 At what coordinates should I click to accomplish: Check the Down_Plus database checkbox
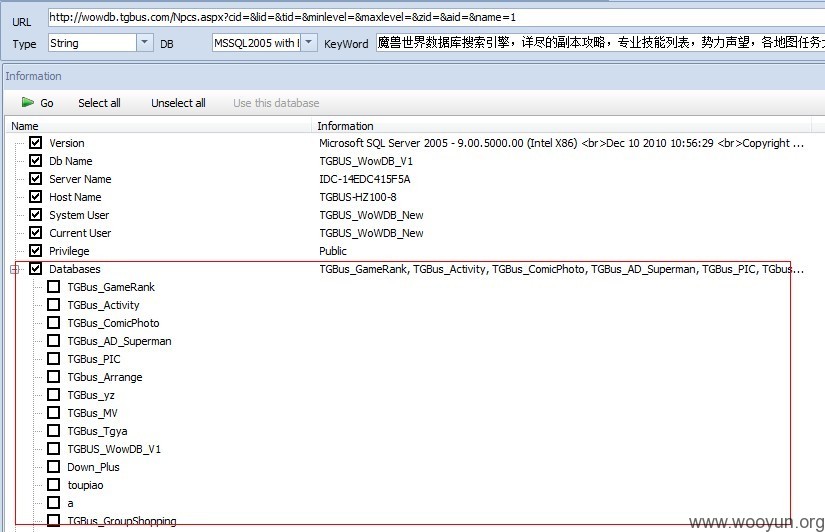click(x=54, y=466)
